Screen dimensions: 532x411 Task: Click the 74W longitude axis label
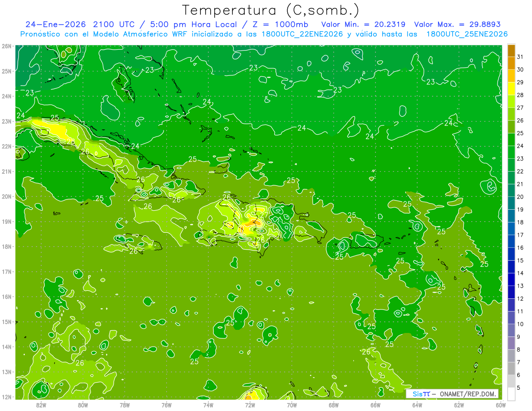[x=208, y=405]
